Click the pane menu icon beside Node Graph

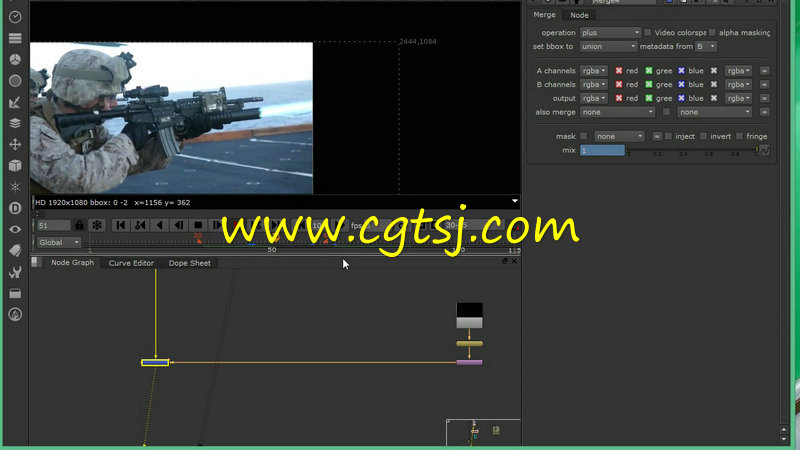(x=36, y=262)
